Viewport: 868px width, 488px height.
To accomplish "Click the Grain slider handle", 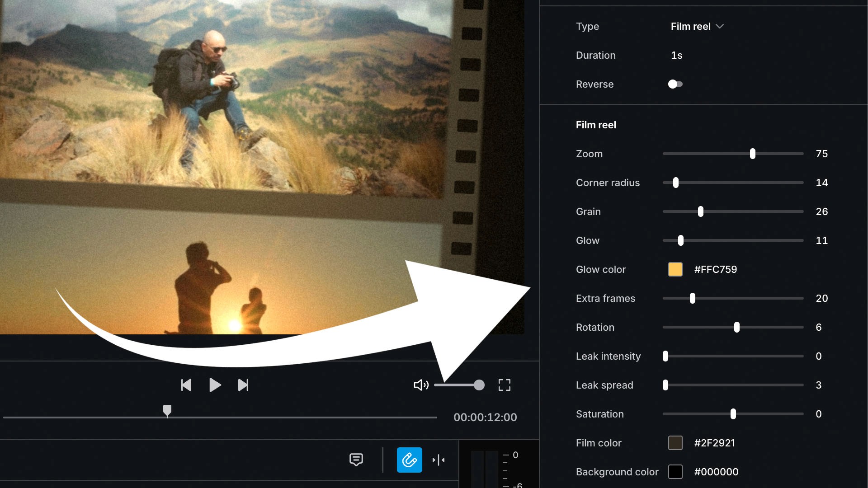I will 700,211.
